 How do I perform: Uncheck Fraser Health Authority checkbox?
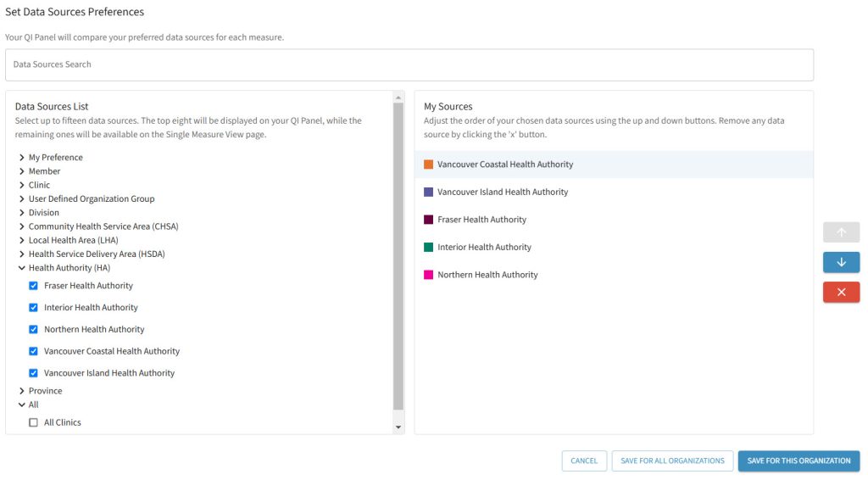34,286
